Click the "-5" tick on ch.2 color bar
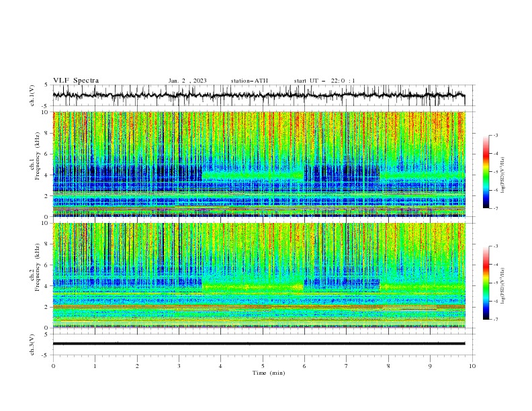The width and height of the screenshot is (532, 411). click(x=496, y=283)
